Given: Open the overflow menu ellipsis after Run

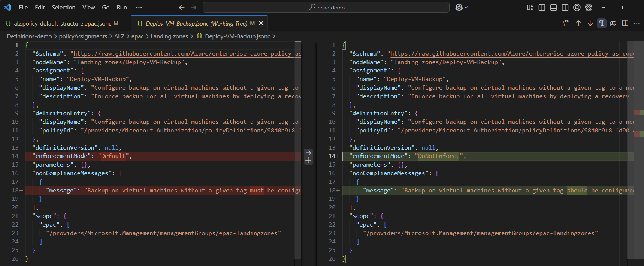Looking at the screenshot, I should pyautogui.click(x=139, y=8).
